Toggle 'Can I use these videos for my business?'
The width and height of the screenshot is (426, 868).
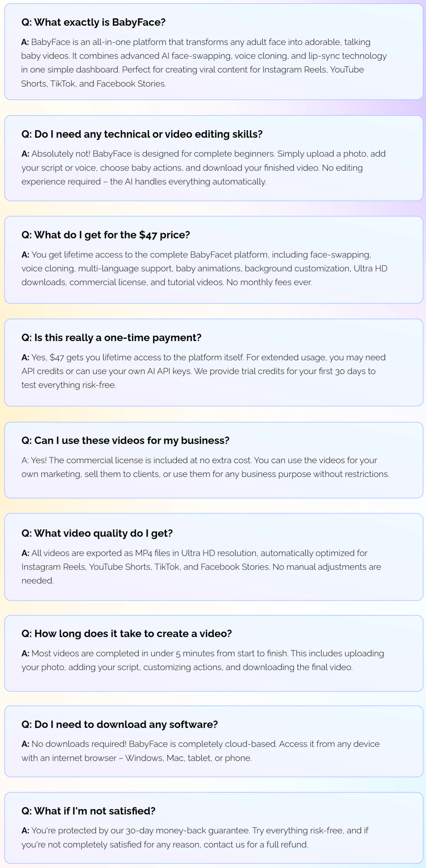pos(125,440)
